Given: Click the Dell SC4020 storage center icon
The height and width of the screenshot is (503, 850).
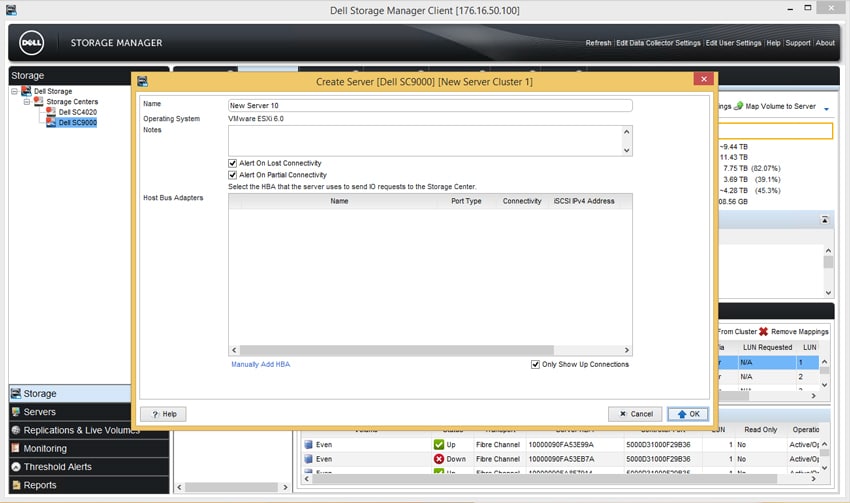Looking at the screenshot, I should point(50,112).
